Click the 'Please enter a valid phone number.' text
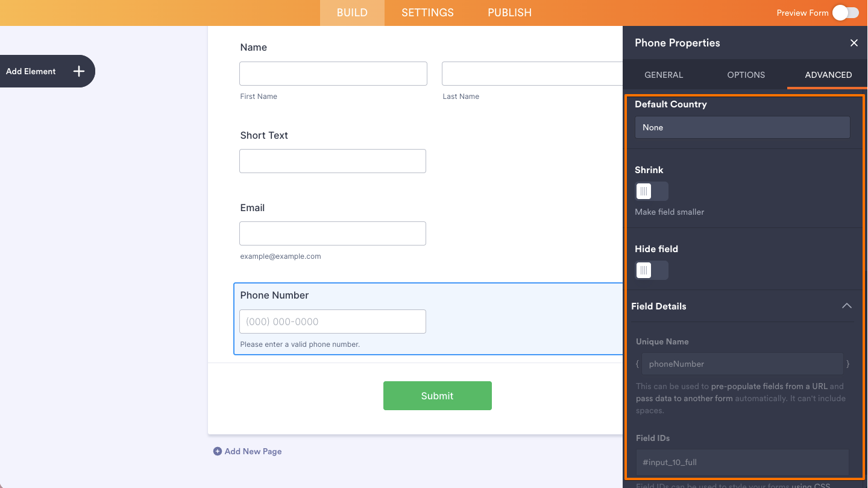 click(300, 344)
